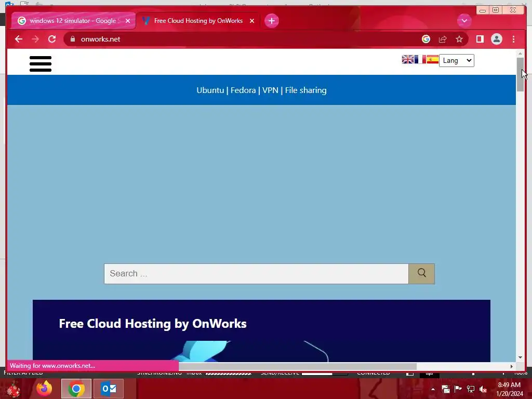
Task: Bookmark this page with star icon
Action: coord(459,39)
